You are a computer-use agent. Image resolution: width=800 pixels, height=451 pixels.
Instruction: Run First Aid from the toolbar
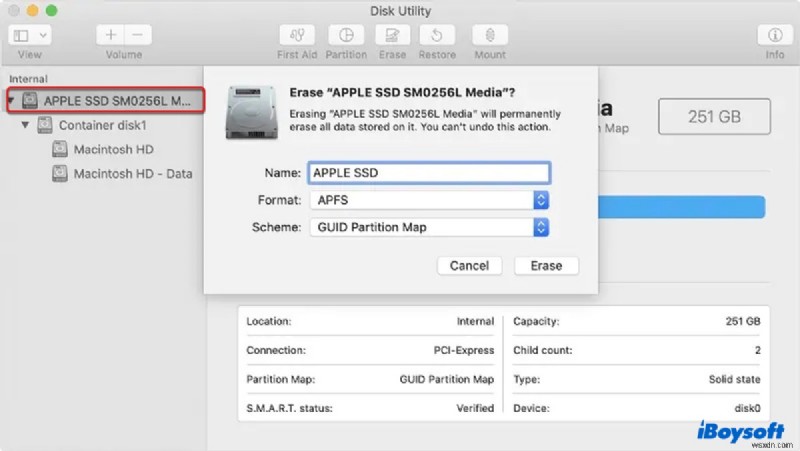(x=297, y=35)
